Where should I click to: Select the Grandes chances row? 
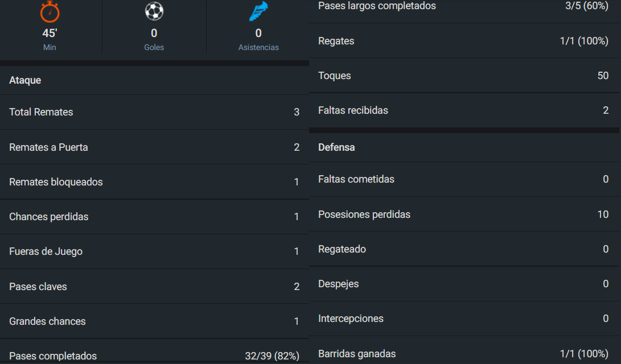154,321
